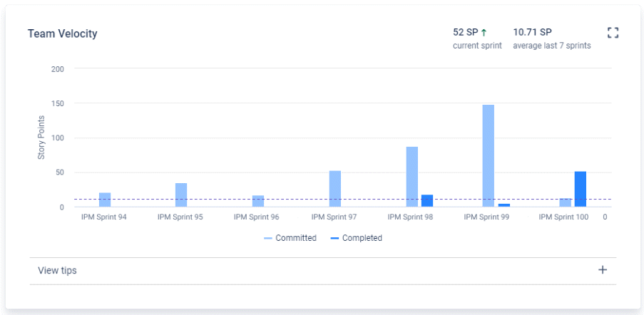
Task: Click the 10.71 SP average value
Action: coord(532,32)
